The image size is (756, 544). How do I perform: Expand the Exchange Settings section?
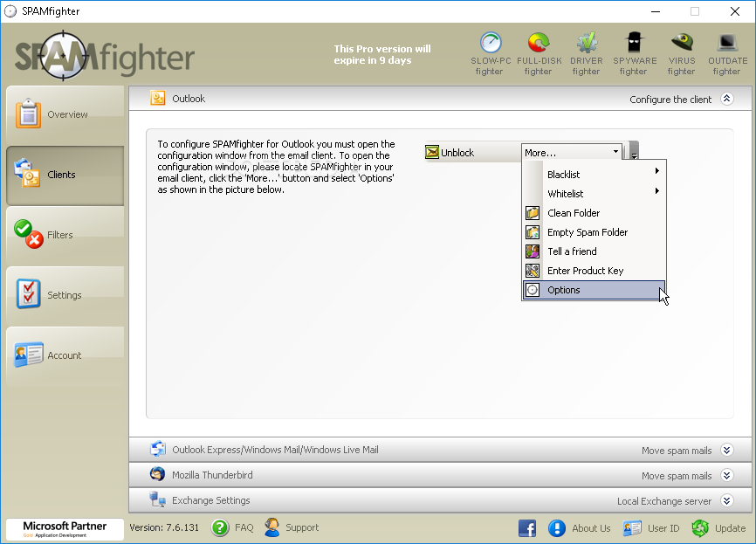pyautogui.click(x=727, y=500)
